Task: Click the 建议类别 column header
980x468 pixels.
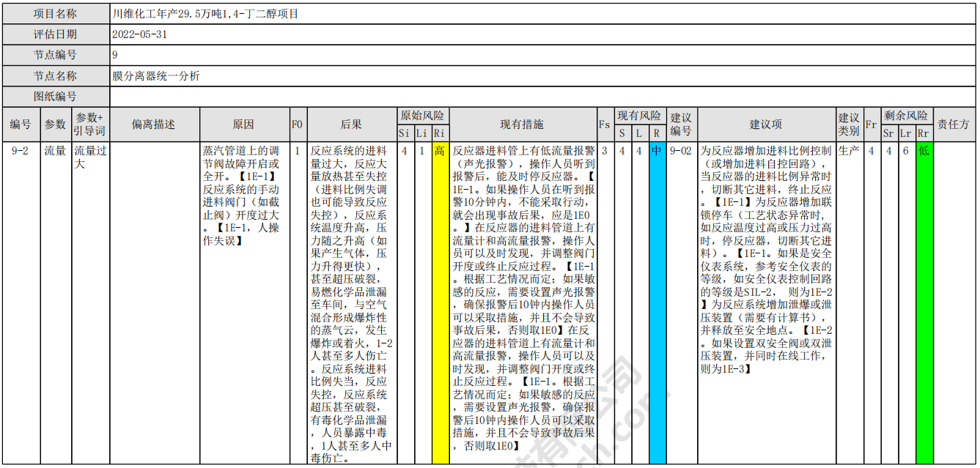Action: [x=849, y=125]
